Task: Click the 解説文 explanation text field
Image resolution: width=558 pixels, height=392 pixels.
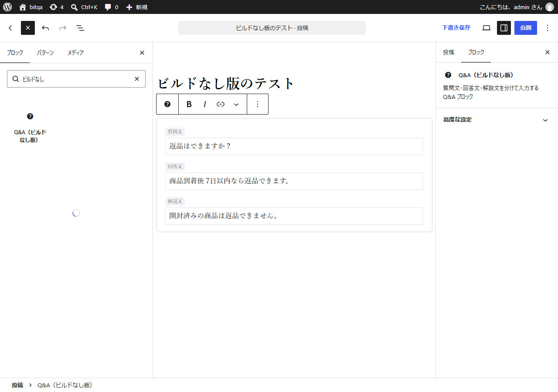Action: pyautogui.click(x=294, y=216)
